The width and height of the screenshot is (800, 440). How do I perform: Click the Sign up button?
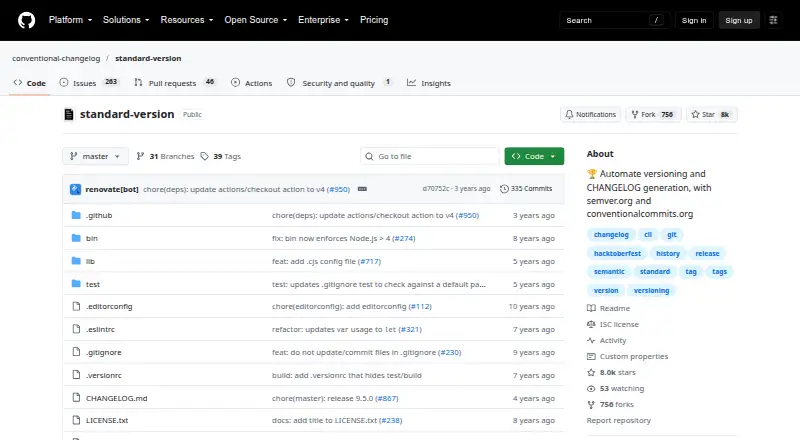point(739,20)
